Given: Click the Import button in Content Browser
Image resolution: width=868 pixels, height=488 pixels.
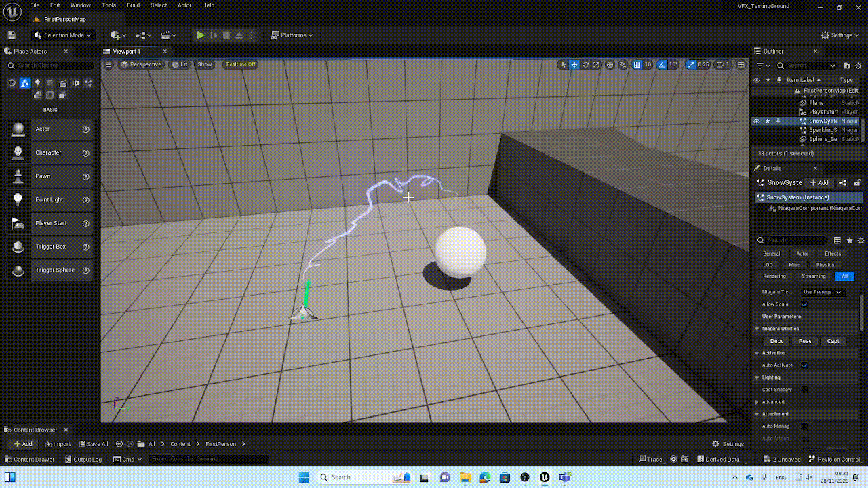Looking at the screenshot, I should tap(58, 444).
